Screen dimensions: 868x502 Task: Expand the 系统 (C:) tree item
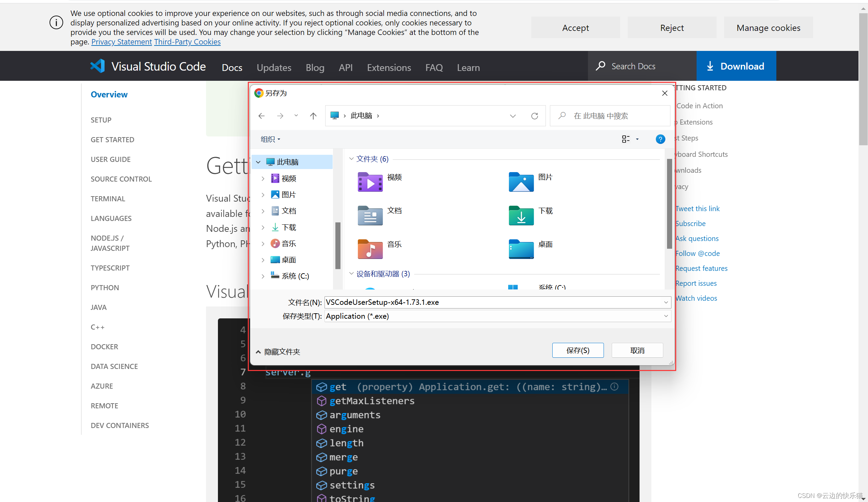(x=263, y=276)
